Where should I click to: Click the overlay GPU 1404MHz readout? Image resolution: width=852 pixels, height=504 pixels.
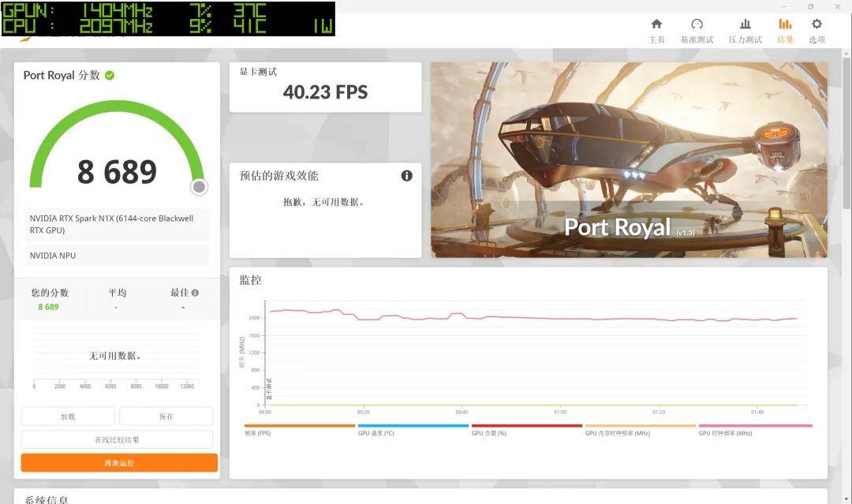click(x=118, y=10)
